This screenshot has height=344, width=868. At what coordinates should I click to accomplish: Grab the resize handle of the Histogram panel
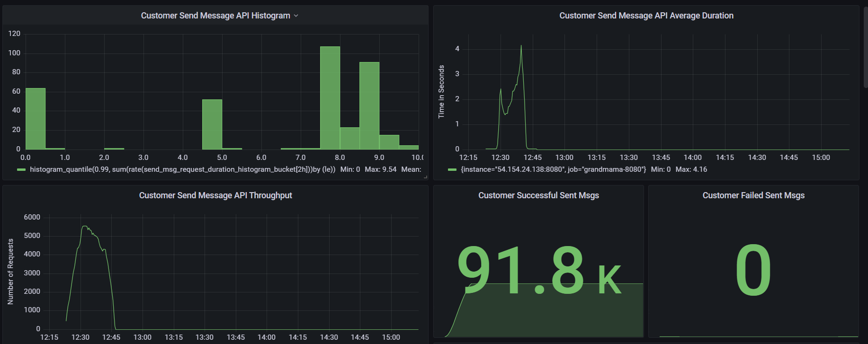click(425, 177)
